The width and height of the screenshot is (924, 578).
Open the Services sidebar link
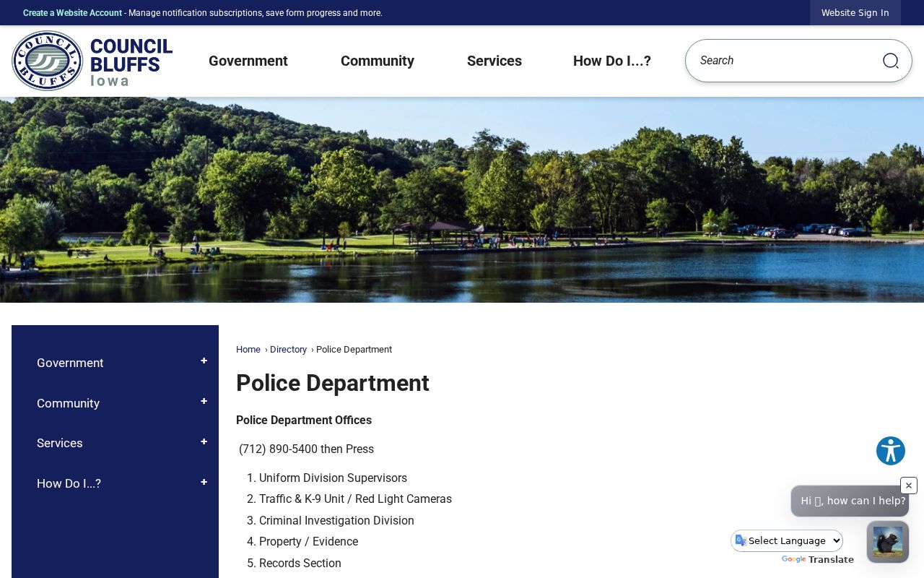click(60, 443)
